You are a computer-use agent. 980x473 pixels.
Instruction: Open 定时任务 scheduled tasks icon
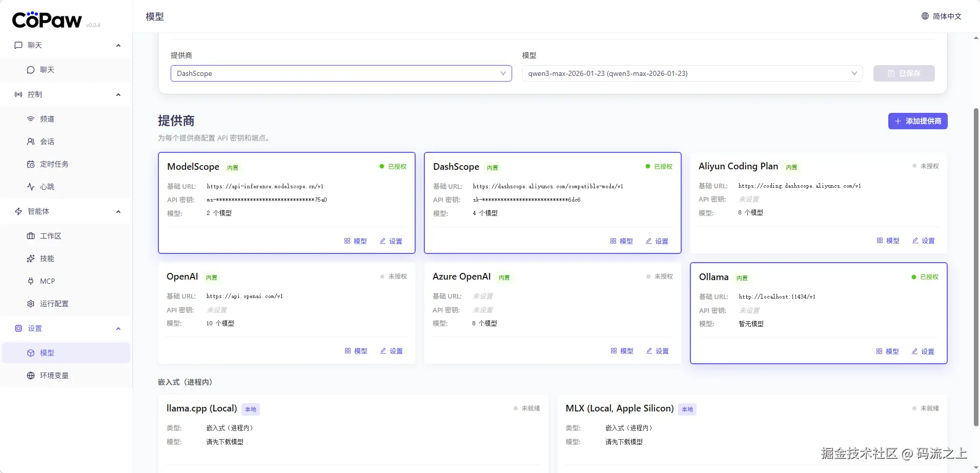click(31, 164)
